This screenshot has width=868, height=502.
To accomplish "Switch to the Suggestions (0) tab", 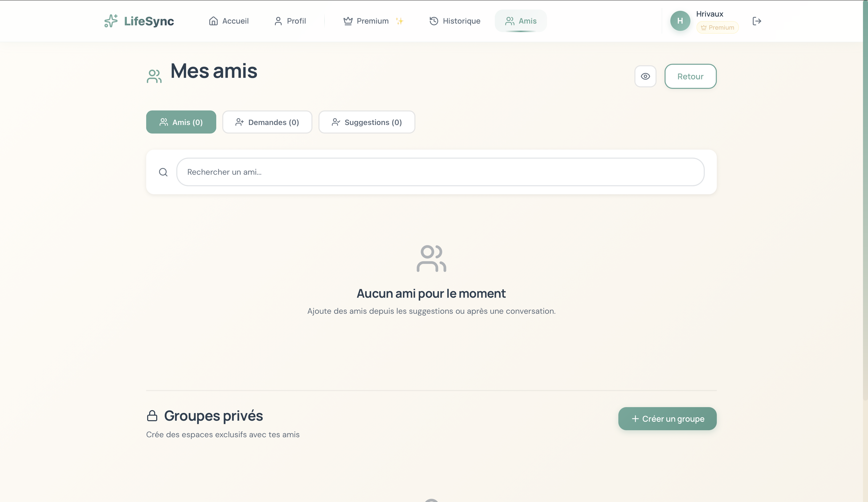I will pos(366,122).
